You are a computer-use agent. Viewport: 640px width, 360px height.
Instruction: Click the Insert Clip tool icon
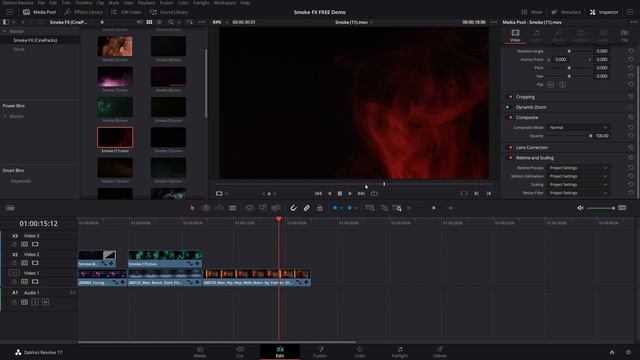click(x=249, y=208)
